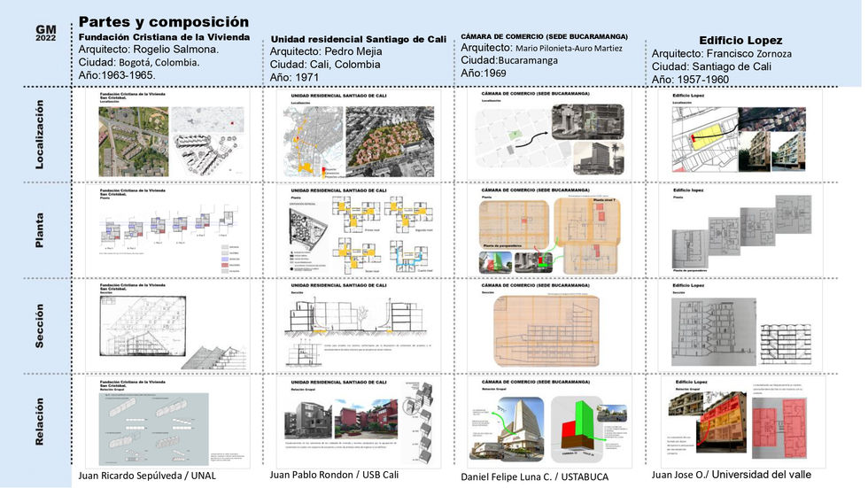868x488 pixels.
Task: Click heading 'CÁMARA DE COMERCIO (SEDE BUCARAMANGA)'
Action: (544, 36)
